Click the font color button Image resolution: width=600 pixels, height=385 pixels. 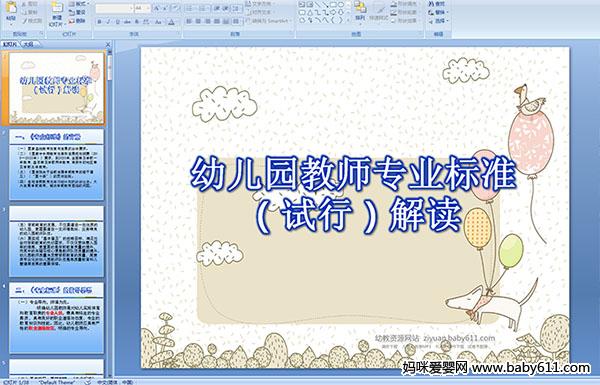point(171,22)
